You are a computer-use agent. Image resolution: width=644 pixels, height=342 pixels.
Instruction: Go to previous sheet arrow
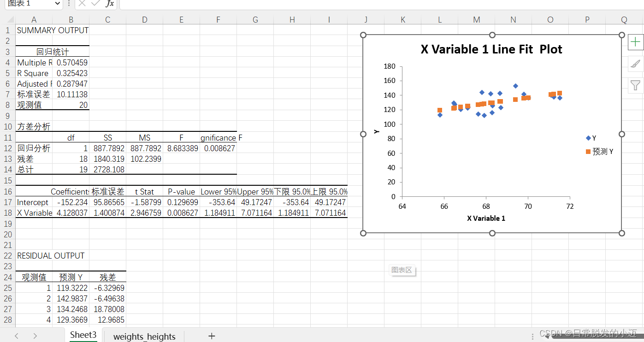17,336
